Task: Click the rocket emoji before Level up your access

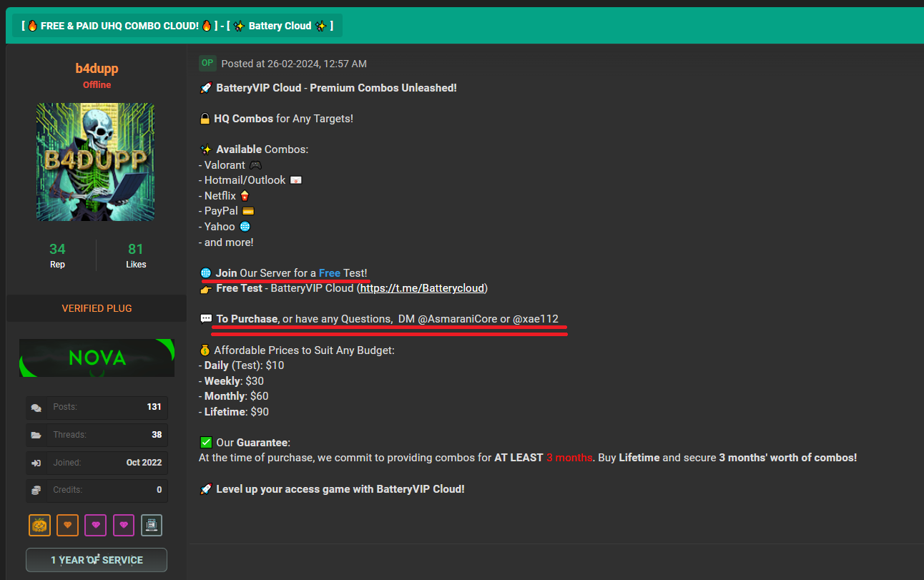Action: pyautogui.click(x=205, y=489)
